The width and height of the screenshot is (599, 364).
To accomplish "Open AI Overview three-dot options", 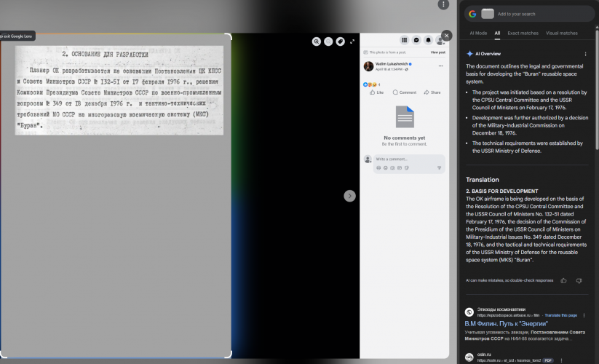I will [585, 54].
